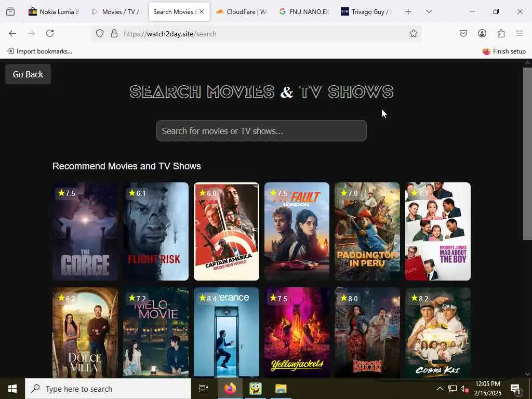This screenshot has height=399, width=532.
Task: Open Severance show poster
Action: pos(227,332)
